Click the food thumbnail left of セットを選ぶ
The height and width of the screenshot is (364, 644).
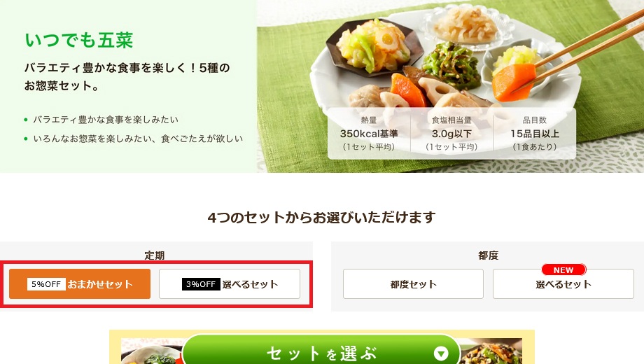tap(151, 351)
